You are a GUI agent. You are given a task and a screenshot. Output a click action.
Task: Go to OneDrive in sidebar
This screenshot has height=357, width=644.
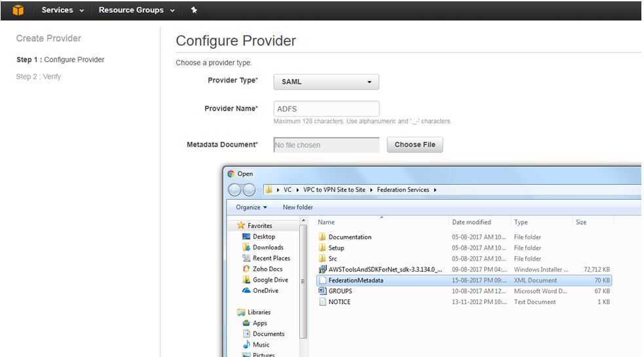(x=265, y=291)
